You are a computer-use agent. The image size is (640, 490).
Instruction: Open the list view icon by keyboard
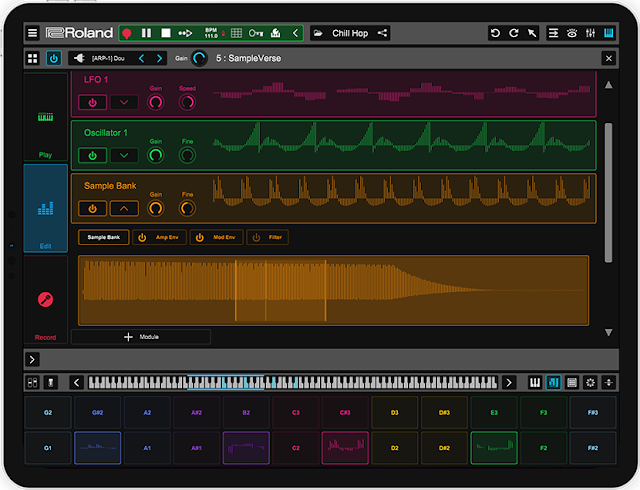pyautogui.click(x=572, y=383)
